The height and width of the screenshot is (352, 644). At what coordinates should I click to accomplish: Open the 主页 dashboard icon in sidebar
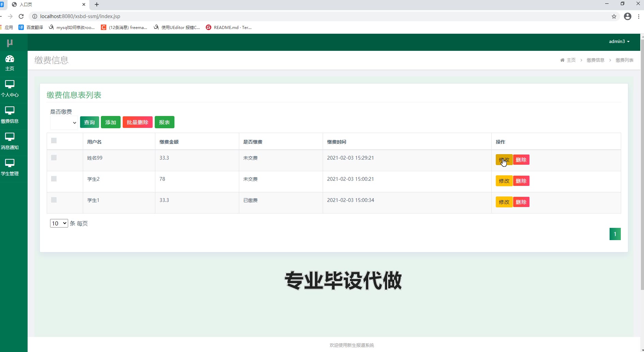pyautogui.click(x=10, y=59)
